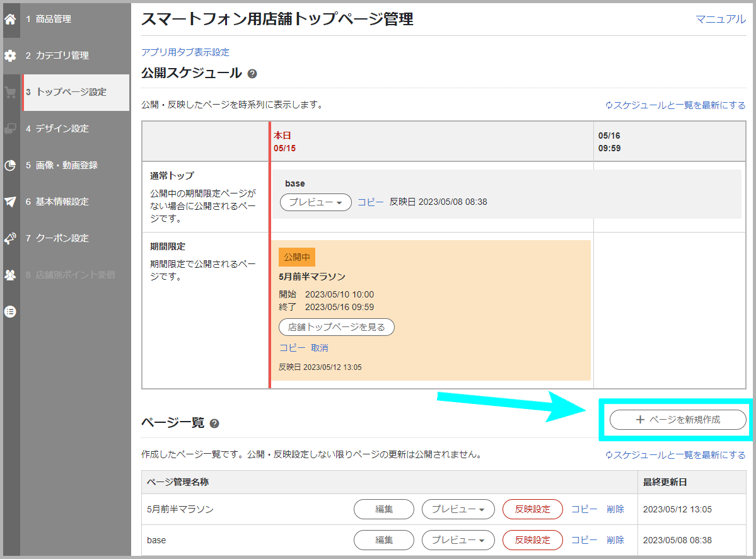Click 反映設定 button for base row

pyautogui.click(x=532, y=540)
